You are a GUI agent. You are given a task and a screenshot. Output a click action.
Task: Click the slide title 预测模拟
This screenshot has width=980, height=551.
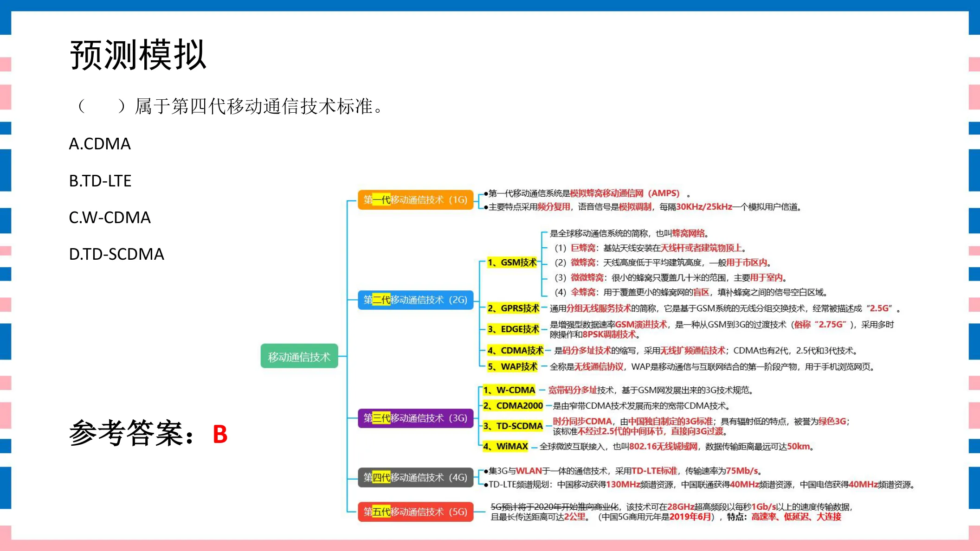pos(138,55)
